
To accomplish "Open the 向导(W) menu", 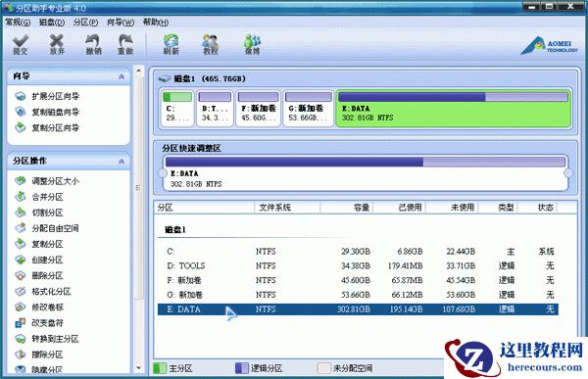I will 121,23.
